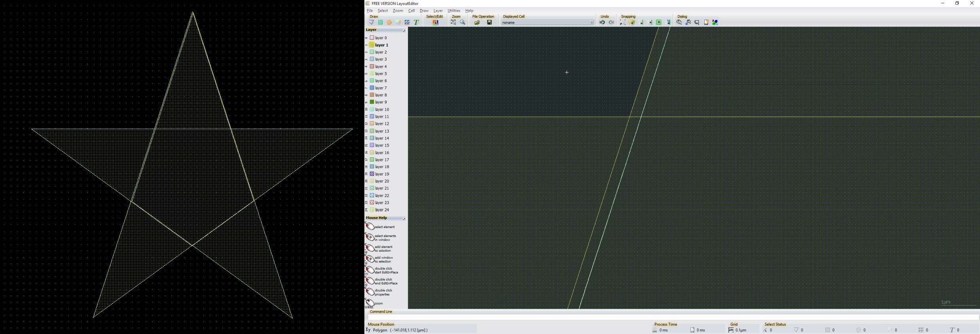Screen dimensions: 980x334
Task: Undo the last action
Action: (602, 23)
